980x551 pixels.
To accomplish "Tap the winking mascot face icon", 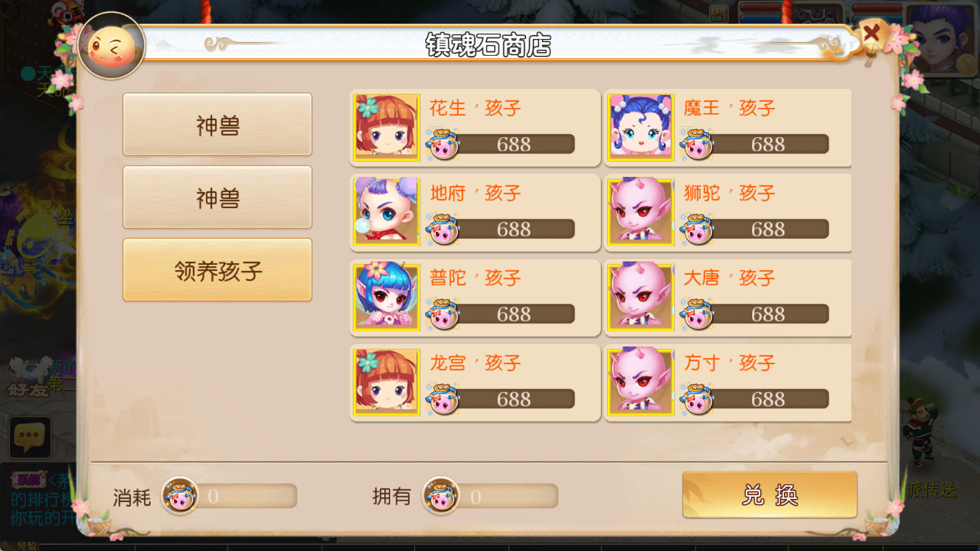I will click(111, 46).
